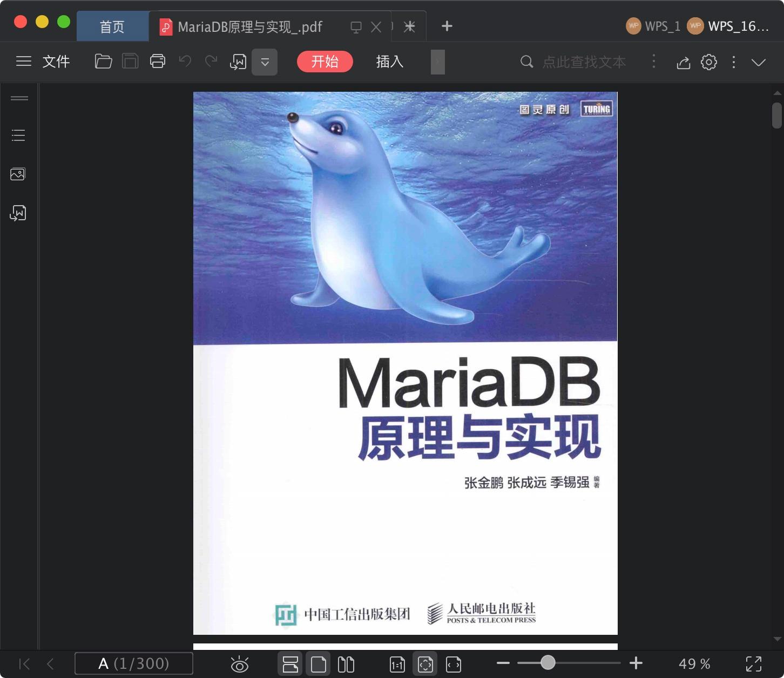Click the 原理与实现 subtitle text
784x678 pixels.
click(479, 437)
